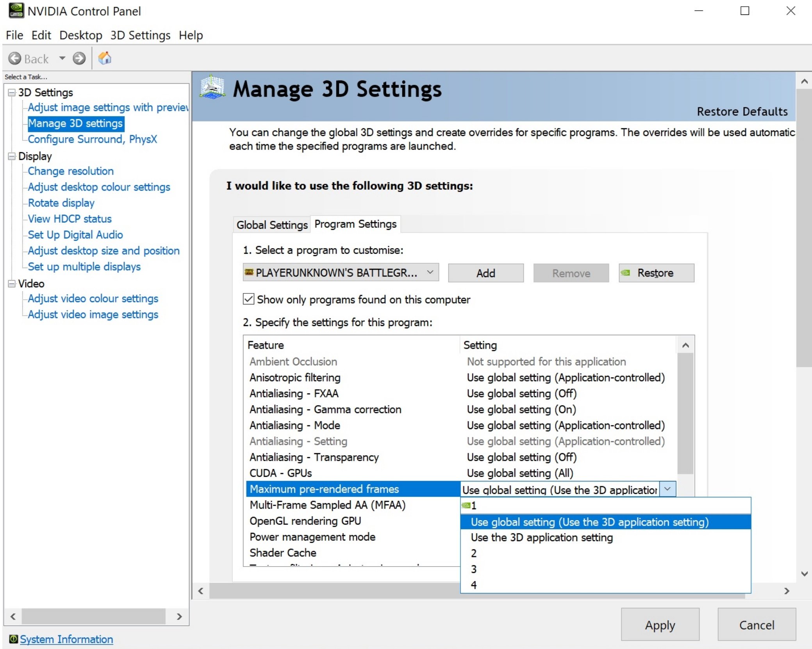Open the 3D Settings menu
Screen dimensions: 812x649
click(140, 35)
